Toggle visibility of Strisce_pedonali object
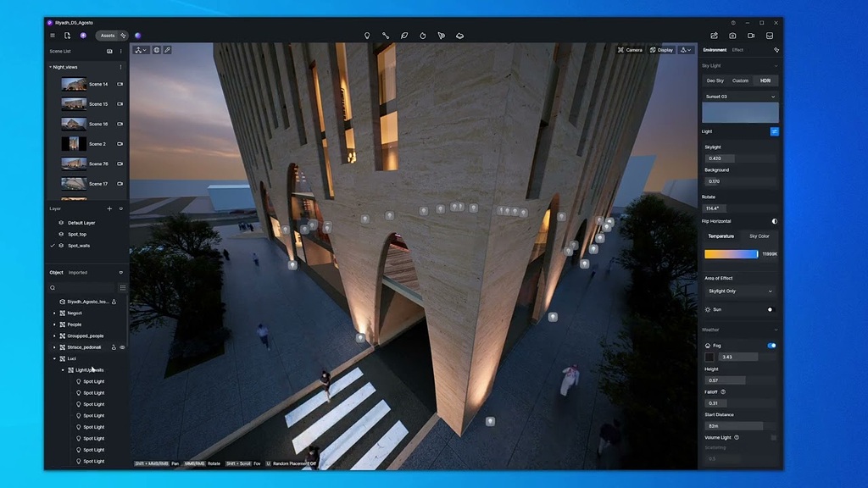The height and width of the screenshot is (488, 868). (121, 347)
